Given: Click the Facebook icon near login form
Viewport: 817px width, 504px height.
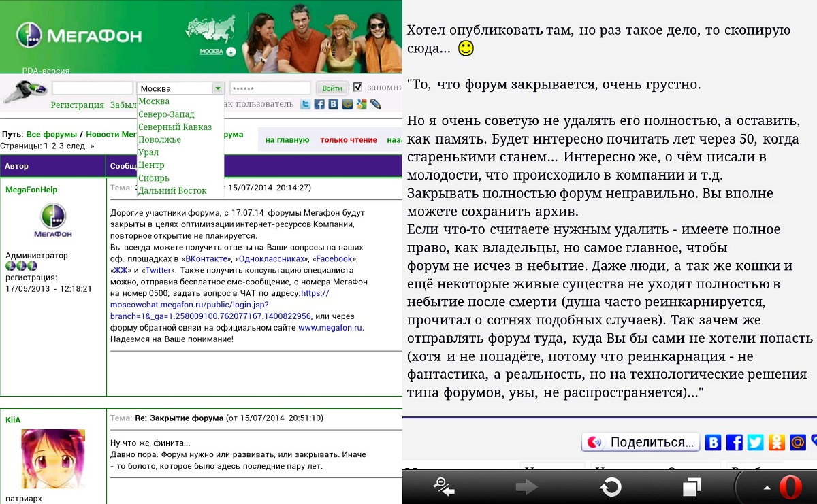Looking at the screenshot, I should click(x=319, y=104).
